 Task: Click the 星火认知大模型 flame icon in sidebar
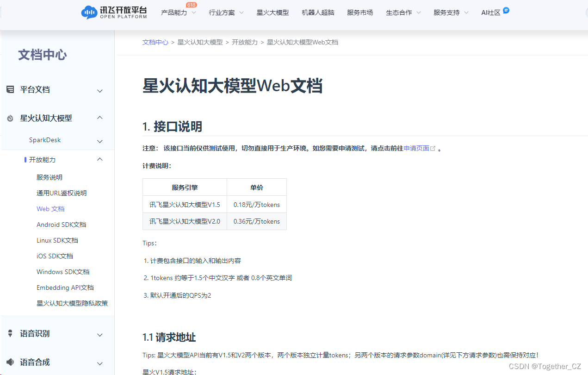click(10, 119)
